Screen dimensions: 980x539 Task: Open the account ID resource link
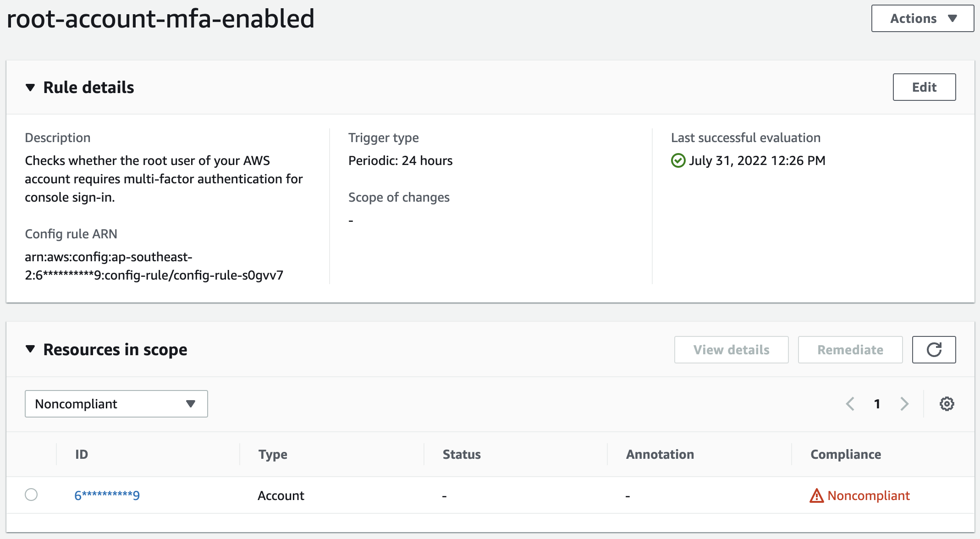point(107,495)
